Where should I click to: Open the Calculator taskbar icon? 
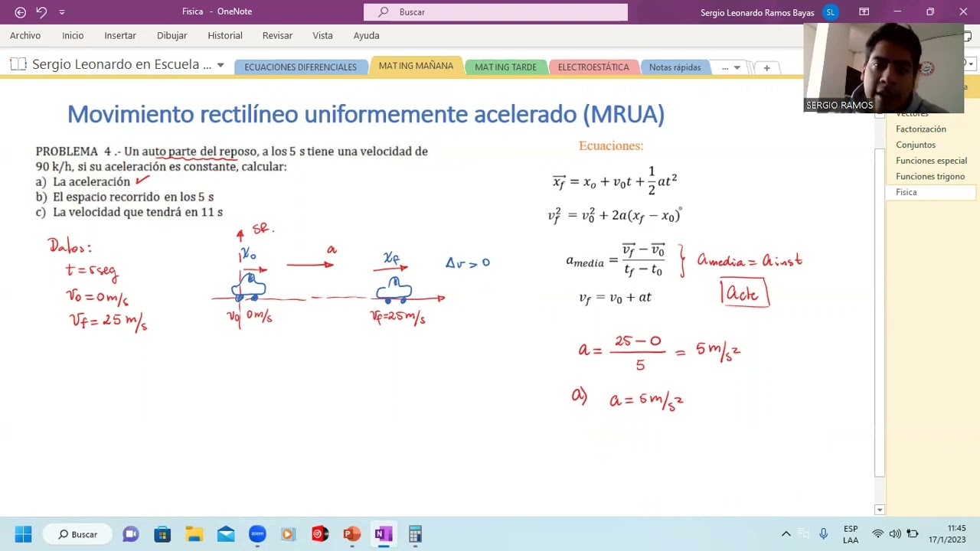[x=415, y=534]
